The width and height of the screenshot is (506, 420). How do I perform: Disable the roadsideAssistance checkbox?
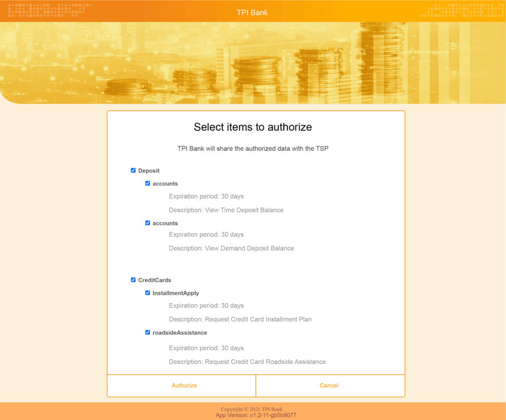147,332
